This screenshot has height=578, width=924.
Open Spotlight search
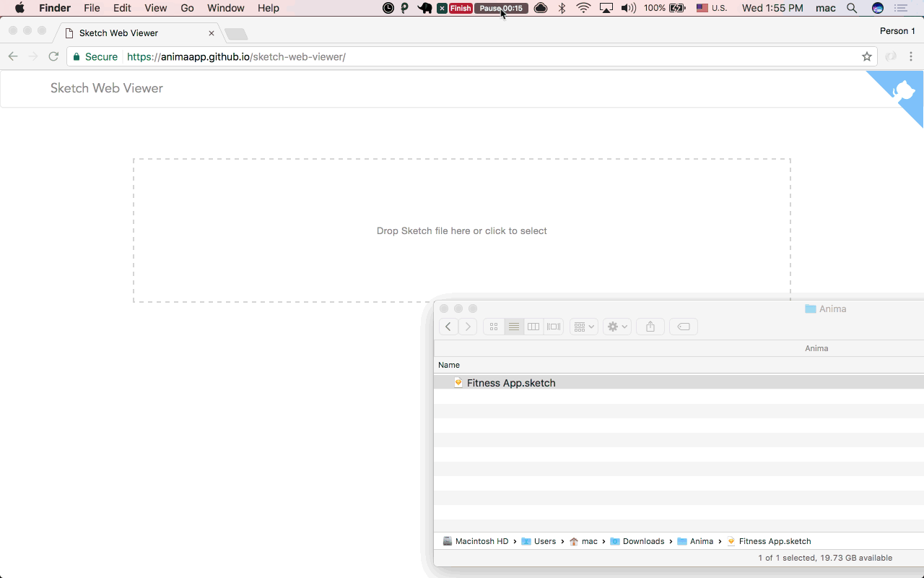[852, 8]
